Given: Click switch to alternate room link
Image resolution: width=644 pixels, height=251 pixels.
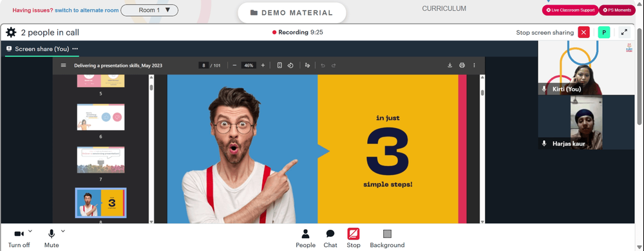Looking at the screenshot, I should [x=87, y=10].
